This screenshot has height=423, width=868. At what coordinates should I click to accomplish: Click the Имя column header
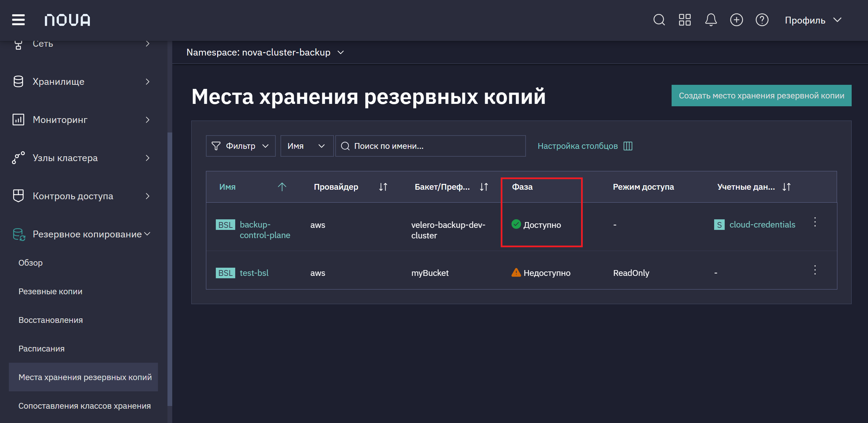click(x=227, y=187)
